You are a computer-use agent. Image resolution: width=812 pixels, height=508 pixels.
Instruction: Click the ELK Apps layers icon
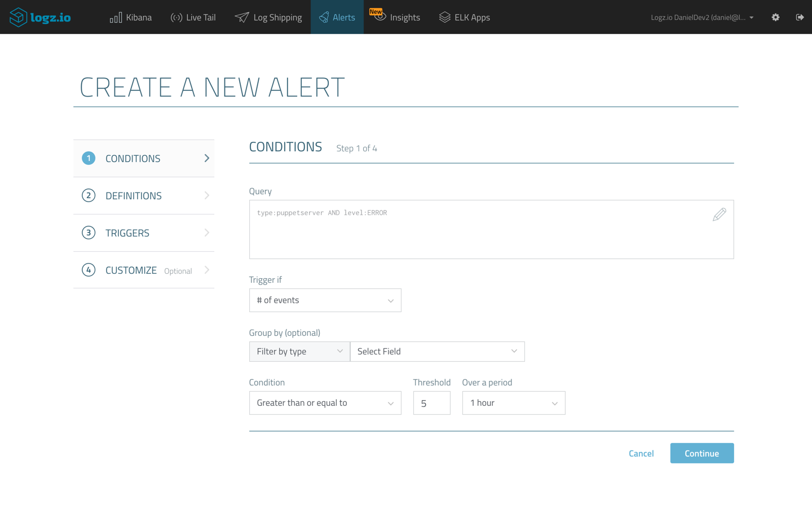point(445,17)
